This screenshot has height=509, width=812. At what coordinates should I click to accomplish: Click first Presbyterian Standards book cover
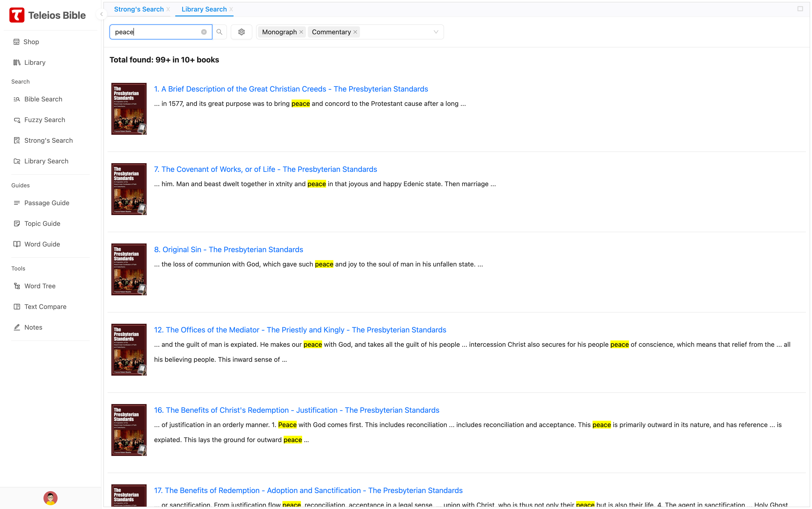point(129,108)
